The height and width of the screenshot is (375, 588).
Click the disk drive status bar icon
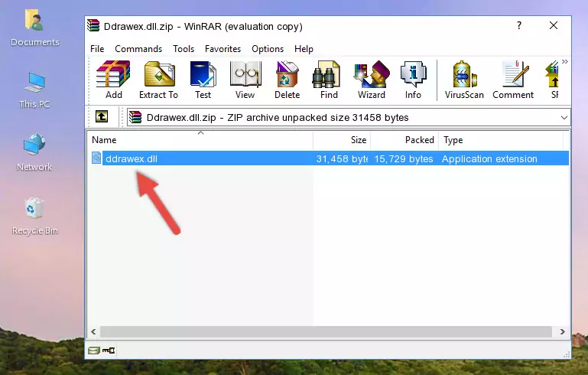coord(93,351)
